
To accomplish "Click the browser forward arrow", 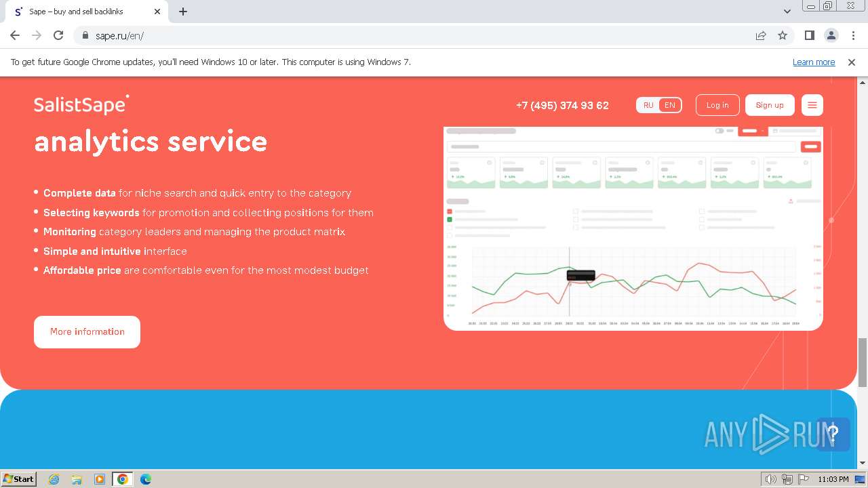I will 37,35.
